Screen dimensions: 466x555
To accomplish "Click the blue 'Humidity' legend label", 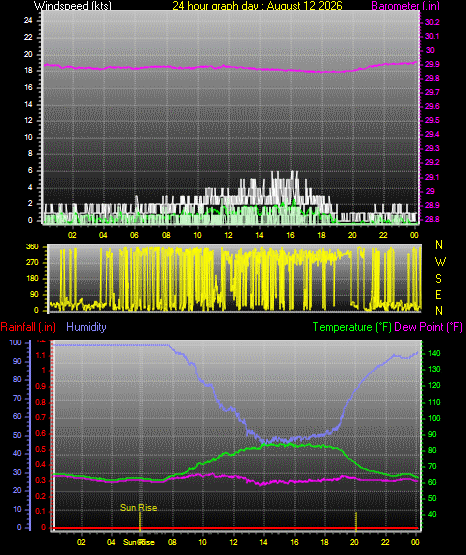I will coord(86,327).
